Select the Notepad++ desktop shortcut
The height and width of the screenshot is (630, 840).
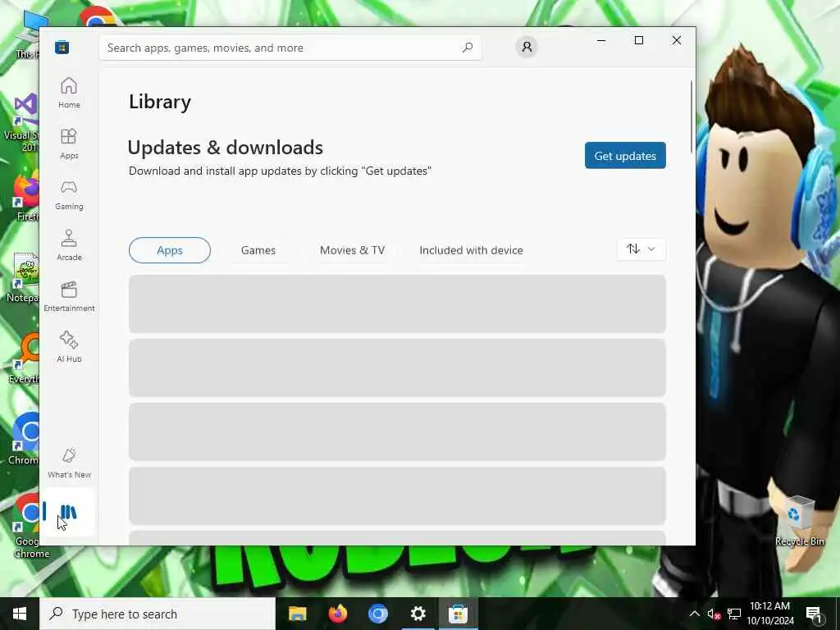coord(22,277)
